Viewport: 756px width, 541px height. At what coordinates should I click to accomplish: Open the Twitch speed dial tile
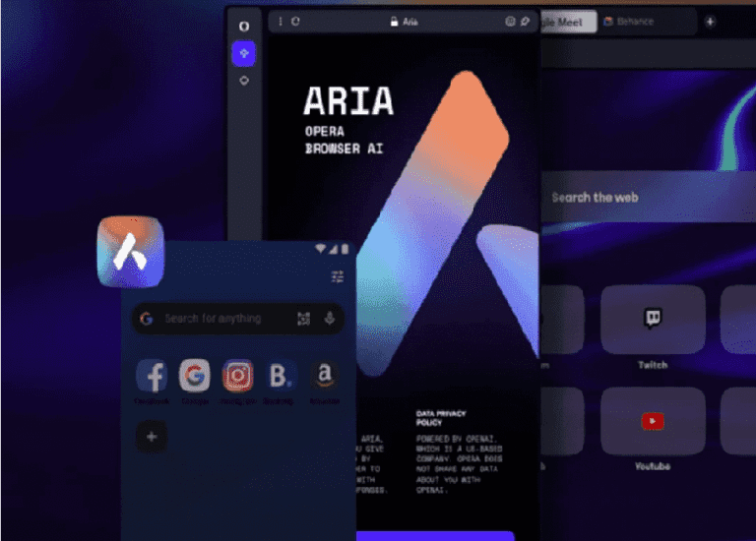(653, 320)
